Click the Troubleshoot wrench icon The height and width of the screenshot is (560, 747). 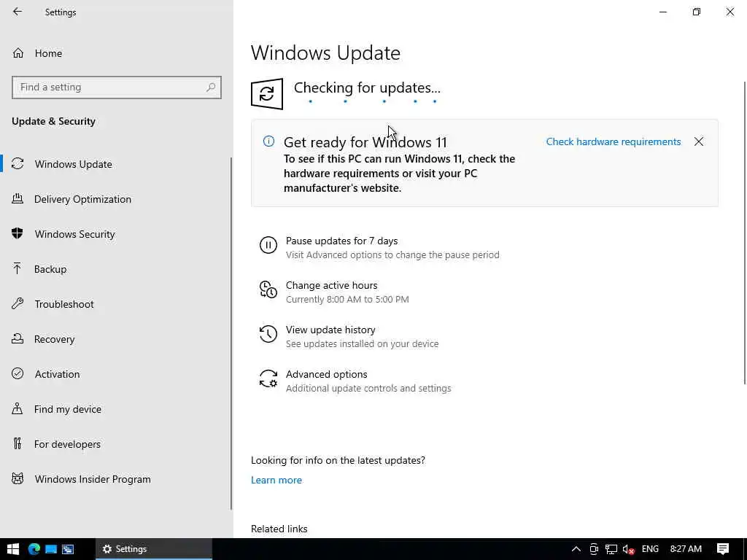pos(18,304)
